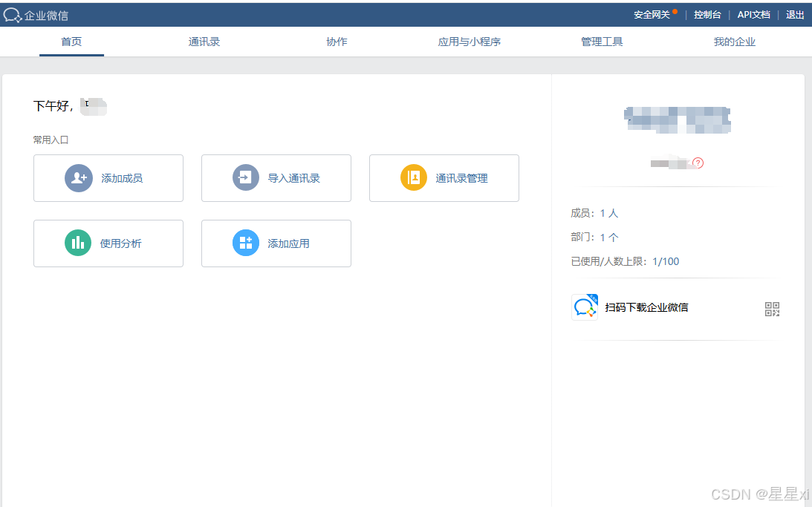Click the green 使用分析 bar chart icon
Image resolution: width=812 pixels, height=507 pixels.
78,243
